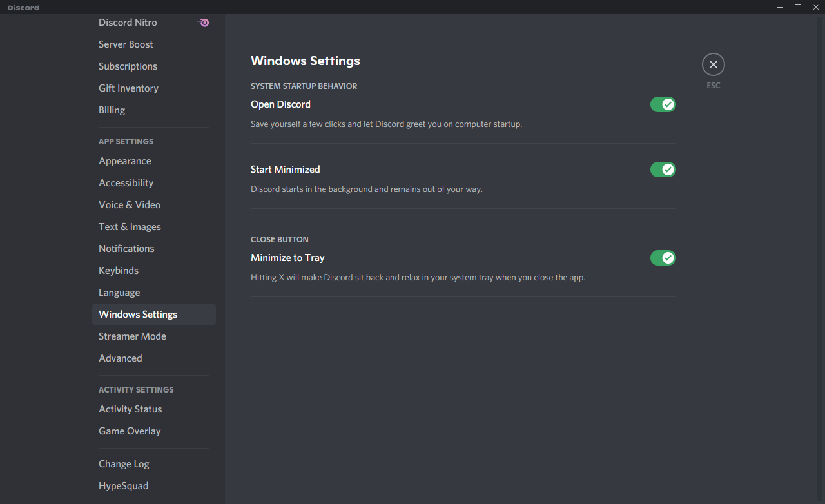Screen dimensions: 825x504
Task: Click the 'Discord starts in the background' description
Action: pyautogui.click(x=367, y=189)
